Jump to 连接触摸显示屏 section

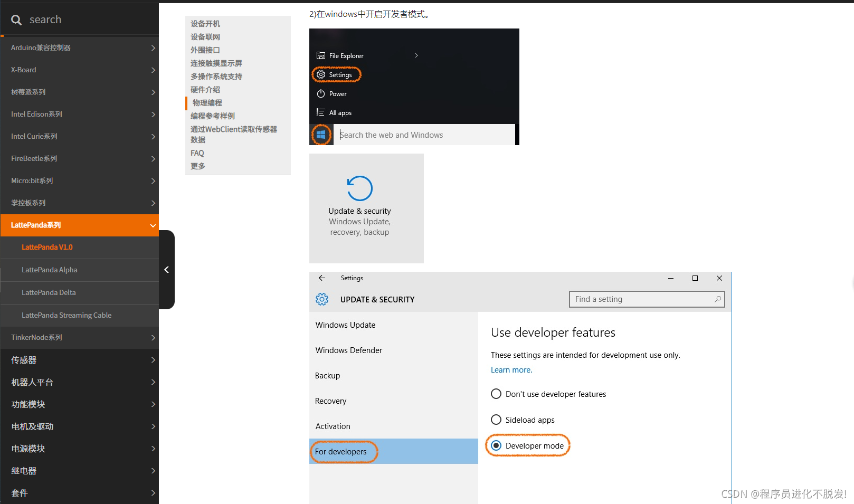[x=216, y=63]
